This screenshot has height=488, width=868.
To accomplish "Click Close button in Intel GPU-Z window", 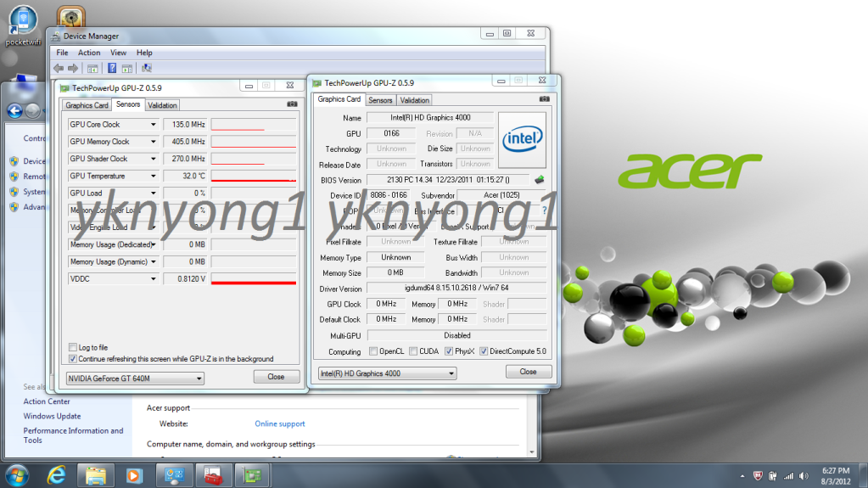I will [528, 372].
